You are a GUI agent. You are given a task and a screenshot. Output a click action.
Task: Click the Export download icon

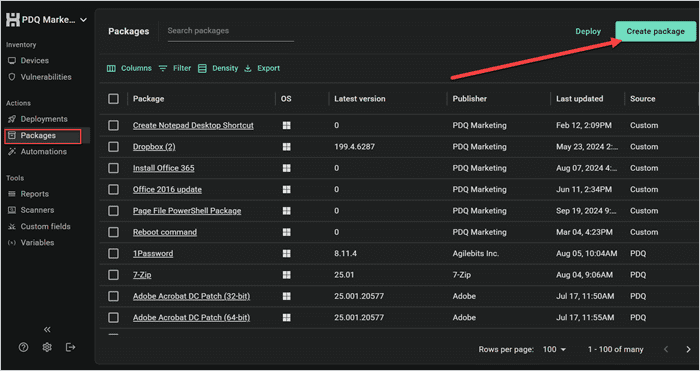[x=248, y=68]
